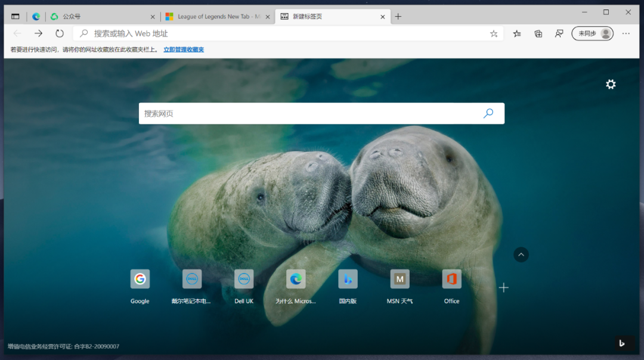The image size is (644, 360).
Task: Close the 公众号 tab
Action: (153, 17)
